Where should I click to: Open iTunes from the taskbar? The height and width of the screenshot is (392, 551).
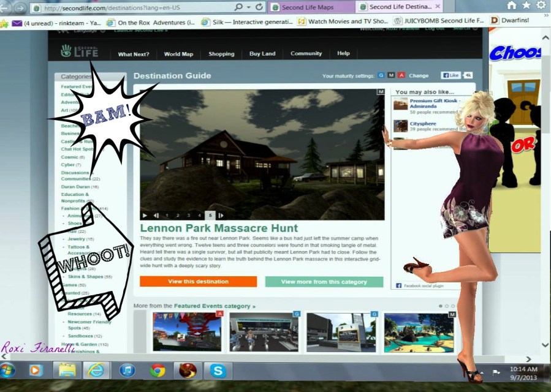(x=127, y=371)
